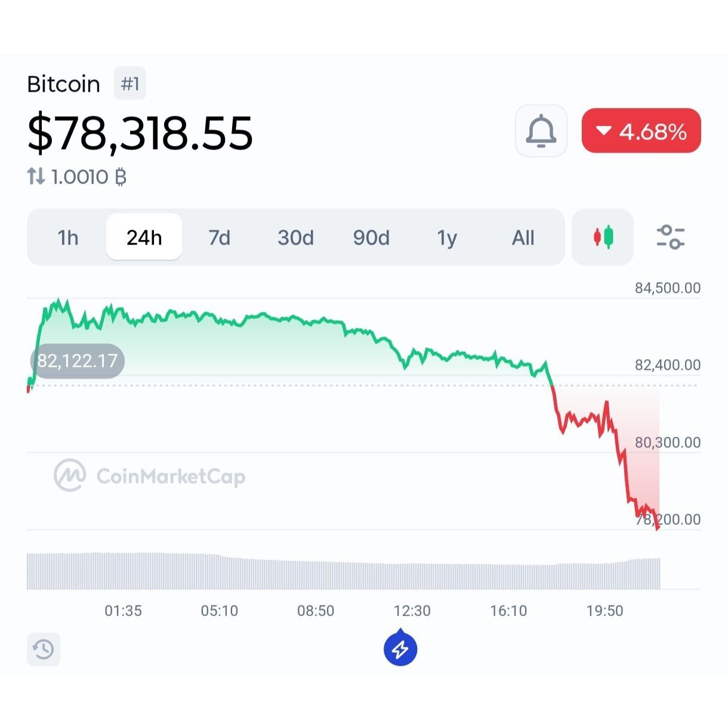Tap the blue lightning bolt marker
Screen dimensions: 728x728
pos(400,648)
